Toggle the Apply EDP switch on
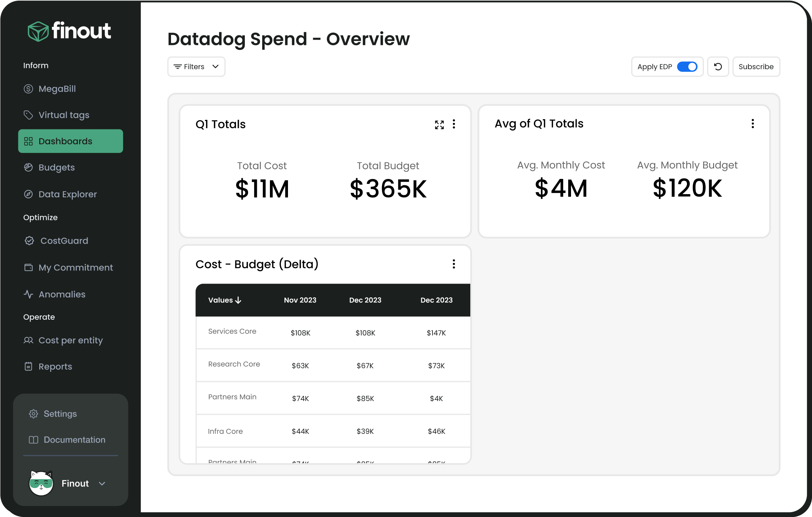 [688, 66]
